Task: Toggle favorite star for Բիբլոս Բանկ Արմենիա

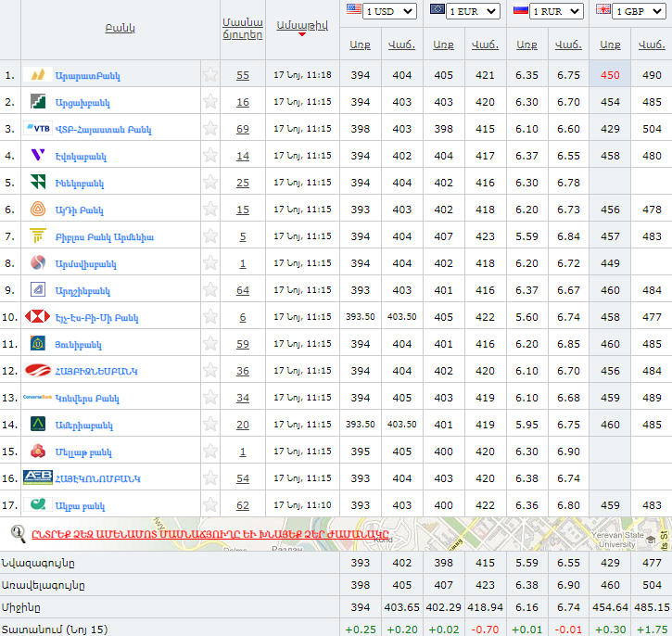Action: (x=210, y=236)
